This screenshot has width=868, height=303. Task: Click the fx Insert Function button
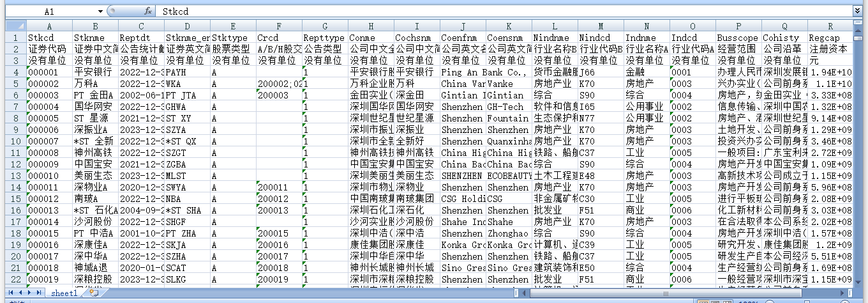[x=148, y=12]
